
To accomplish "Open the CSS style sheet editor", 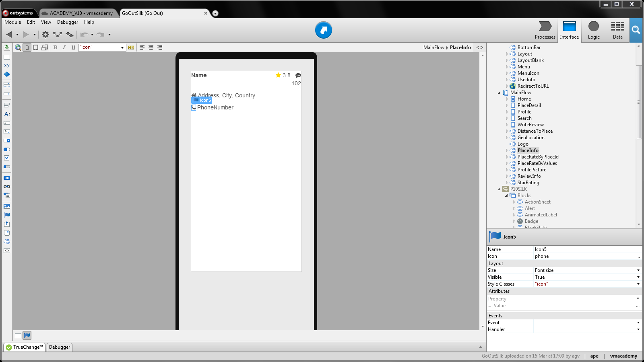I will click(131, 47).
